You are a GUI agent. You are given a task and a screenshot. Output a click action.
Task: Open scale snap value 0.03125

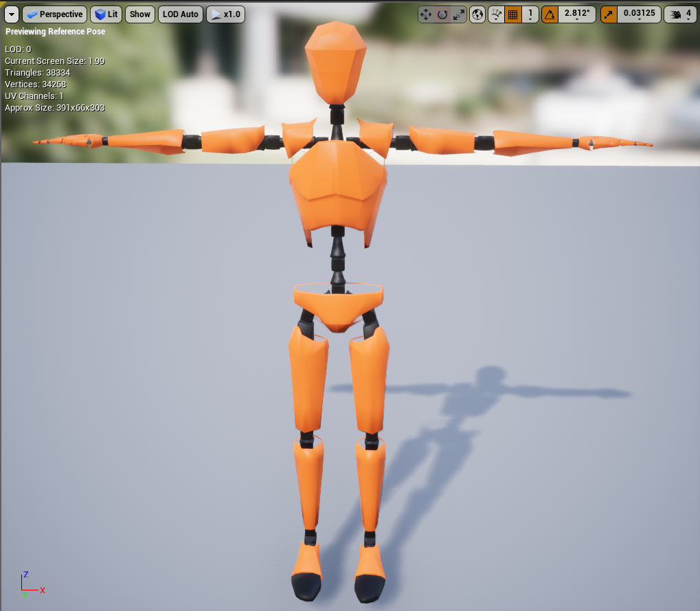click(639, 14)
